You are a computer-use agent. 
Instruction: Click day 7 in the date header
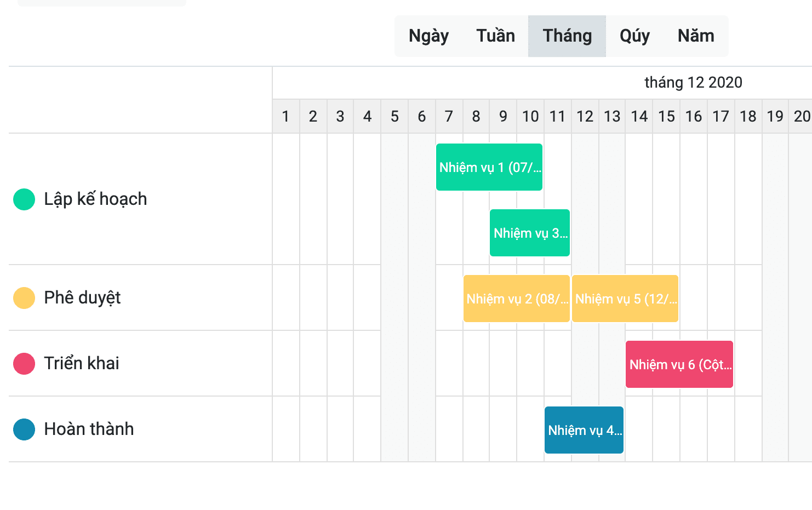pos(449,116)
